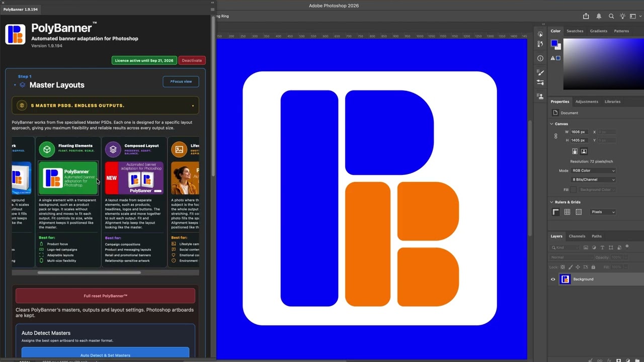Lock image pixels brush icon

tap(571, 267)
